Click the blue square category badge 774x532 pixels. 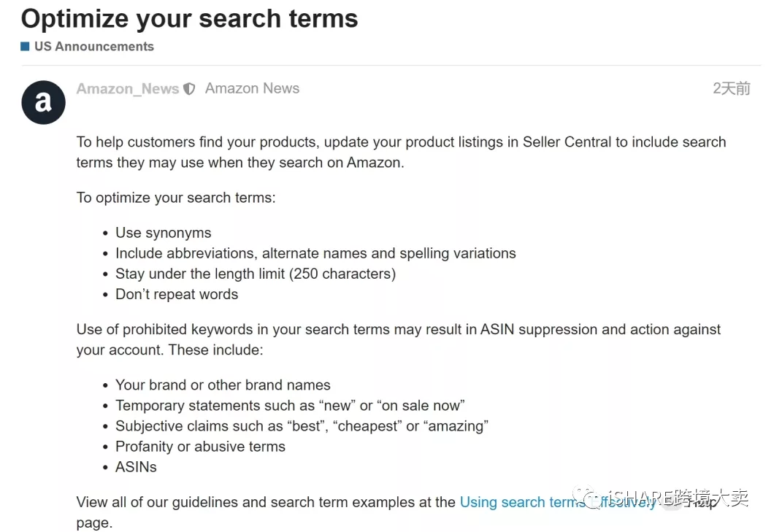tap(26, 46)
